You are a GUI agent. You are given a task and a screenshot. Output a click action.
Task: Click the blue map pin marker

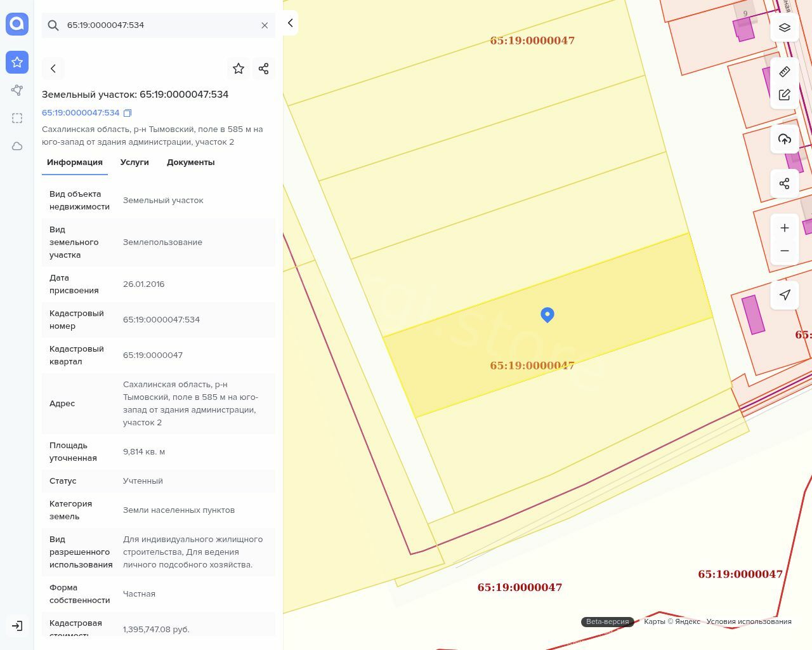tap(547, 314)
